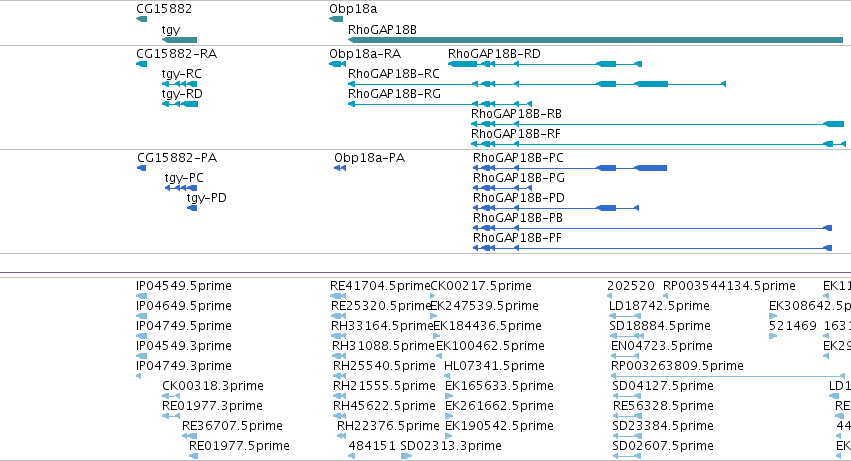Open the RP003544134.5prime EST label

coord(729,286)
